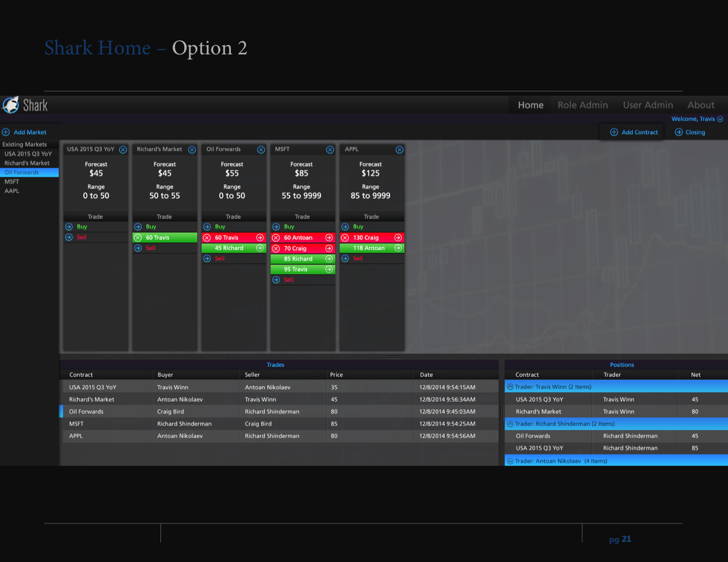The height and width of the screenshot is (562, 728).
Task: Collapse the Trader: Travis Winn group
Action: click(x=510, y=387)
